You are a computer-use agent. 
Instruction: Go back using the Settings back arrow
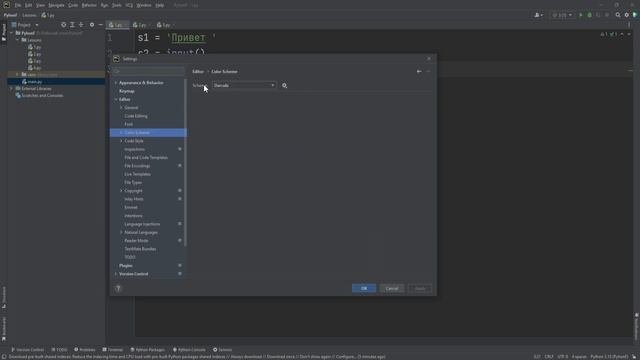coord(419,71)
